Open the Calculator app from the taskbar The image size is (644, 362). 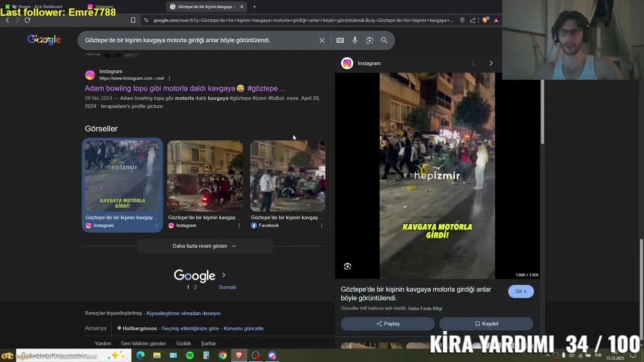pos(206,355)
